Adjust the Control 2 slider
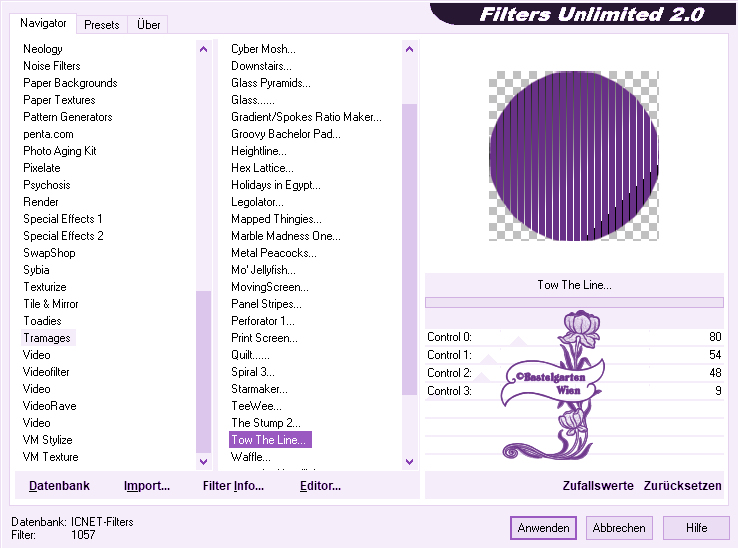Viewport: 738px width, 548px height. tap(482, 377)
